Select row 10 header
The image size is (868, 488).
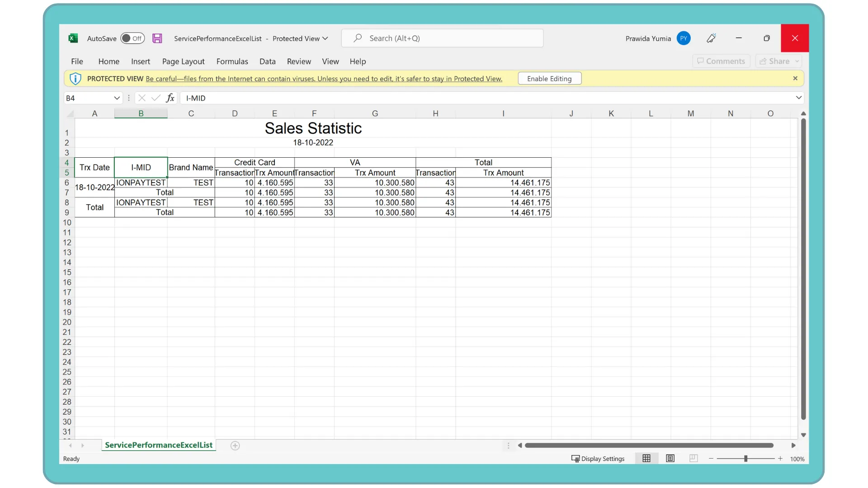[67, 222]
